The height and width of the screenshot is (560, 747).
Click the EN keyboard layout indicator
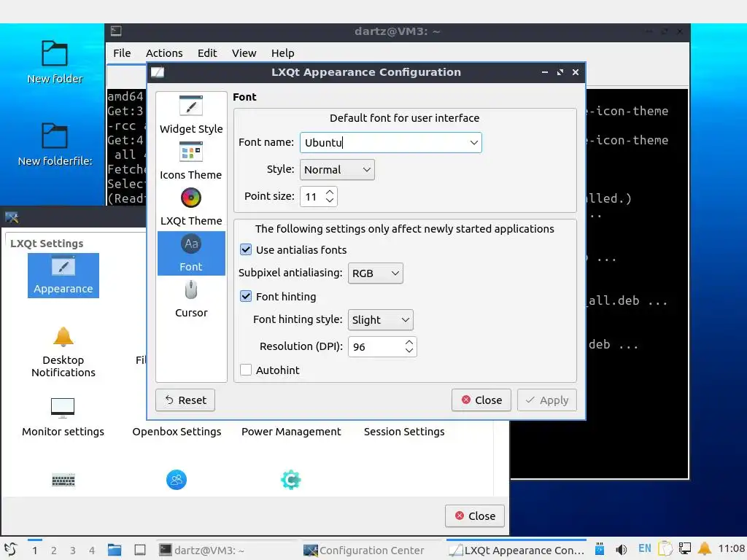[x=645, y=548]
